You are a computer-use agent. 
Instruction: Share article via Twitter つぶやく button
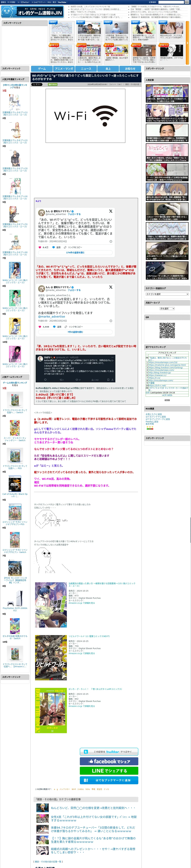coord(109,752)
